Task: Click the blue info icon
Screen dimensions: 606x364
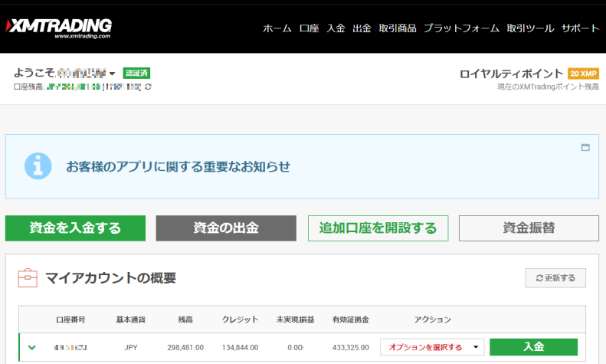Action: (38, 166)
